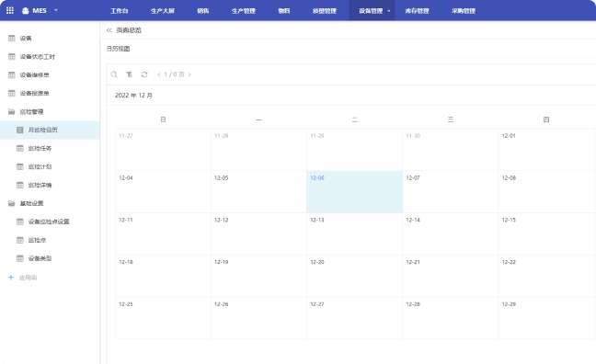The height and width of the screenshot is (364, 596).
Task: Open 设备状态工时 in the sidebar
Action: (x=50, y=57)
